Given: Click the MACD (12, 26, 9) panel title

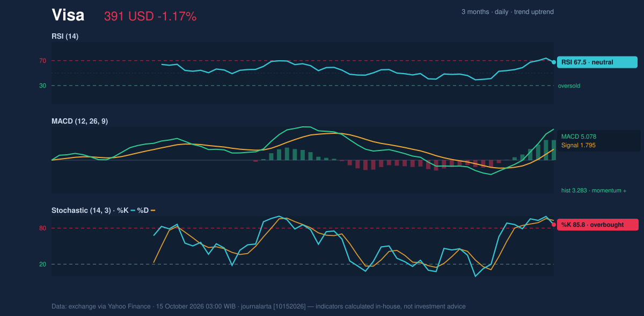Looking at the screenshot, I should pos(79,121).
